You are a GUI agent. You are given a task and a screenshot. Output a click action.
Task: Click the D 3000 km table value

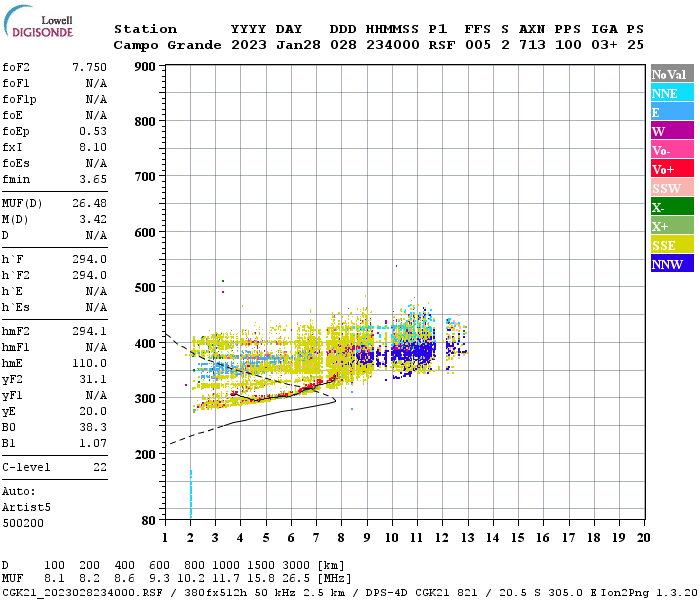[x=296, y=565]
